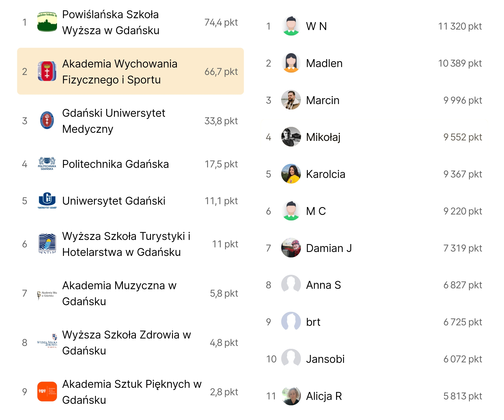This screenshot has width=504, height=420.
Task: Click orange Akademia Sztuk Pięknych logo
Action: coord(47,392)
